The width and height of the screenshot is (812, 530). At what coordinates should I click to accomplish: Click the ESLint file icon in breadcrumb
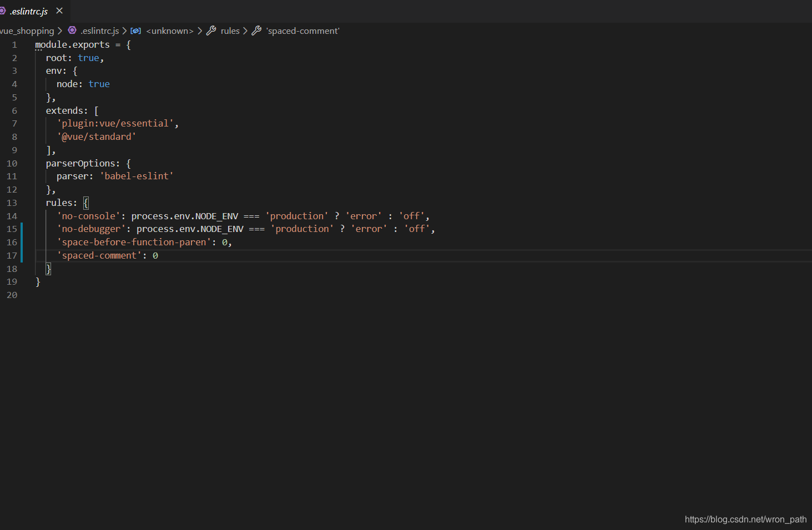[72, 31]
